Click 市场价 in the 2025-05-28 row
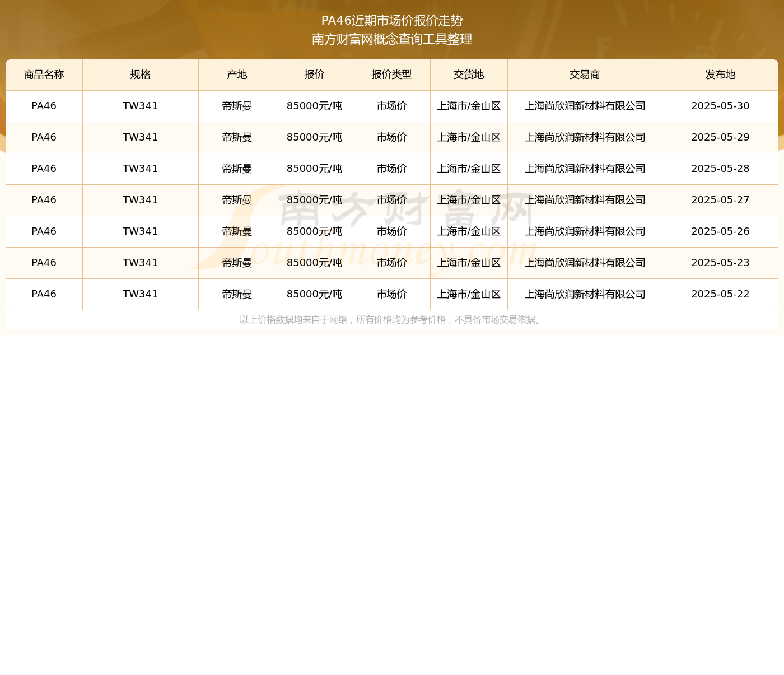 point(391,169)
